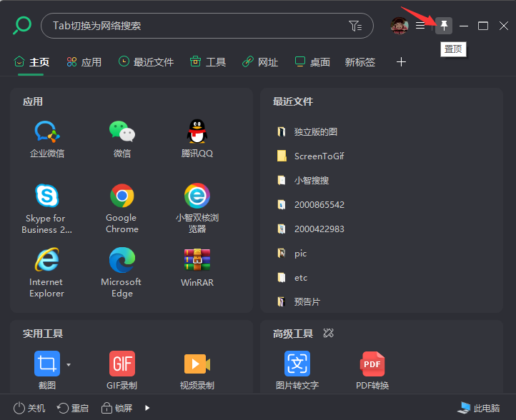This screenshot has height=420, width=516.
Task: Open the GIF录制 tool
Action: (122, 370)
